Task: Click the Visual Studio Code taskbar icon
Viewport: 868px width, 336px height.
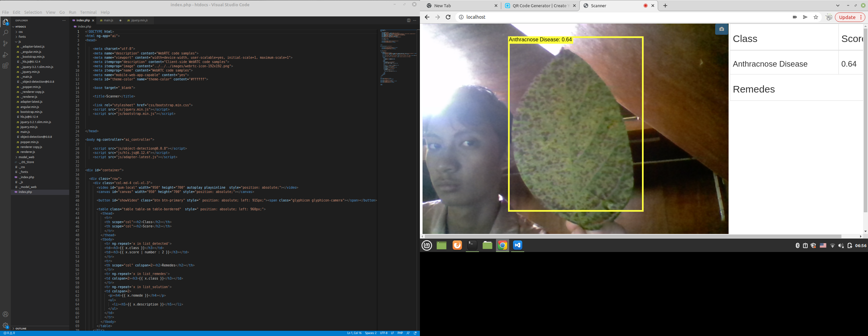Action: 518,245
